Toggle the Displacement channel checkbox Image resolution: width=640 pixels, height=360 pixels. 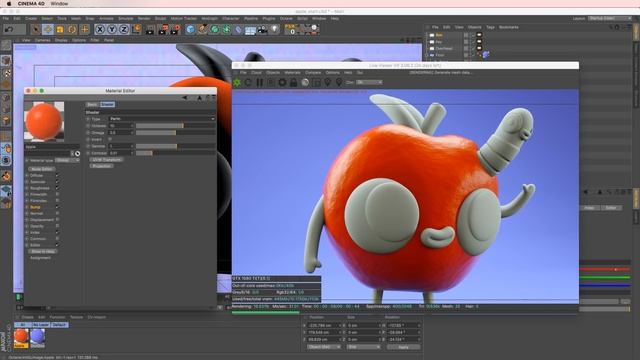[x=57, y=220]
